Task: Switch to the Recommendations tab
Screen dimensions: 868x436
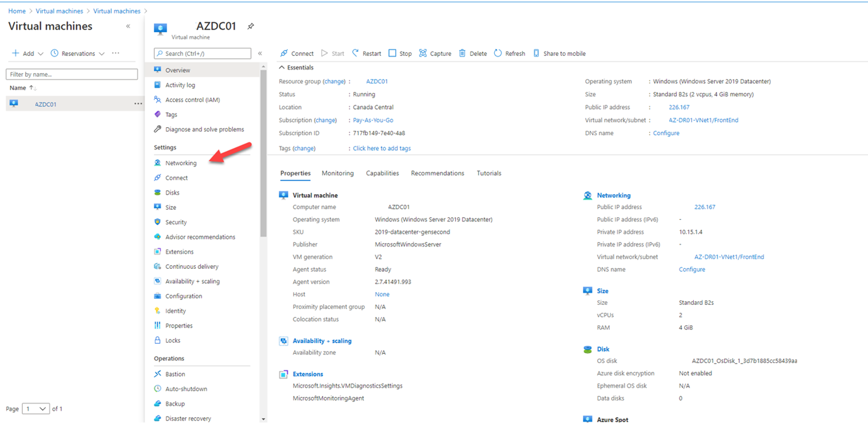Action: pyautogui.click(x=437, y=173)
